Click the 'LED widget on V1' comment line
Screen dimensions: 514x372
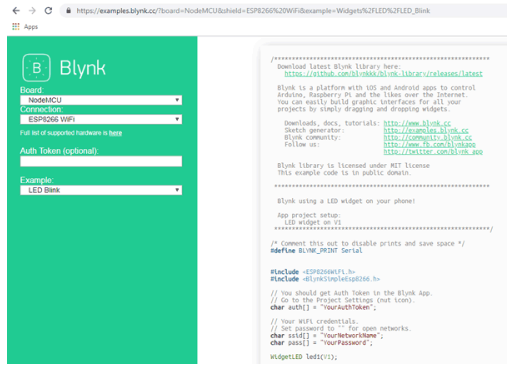pyautogui.click(x=313, y=222)
